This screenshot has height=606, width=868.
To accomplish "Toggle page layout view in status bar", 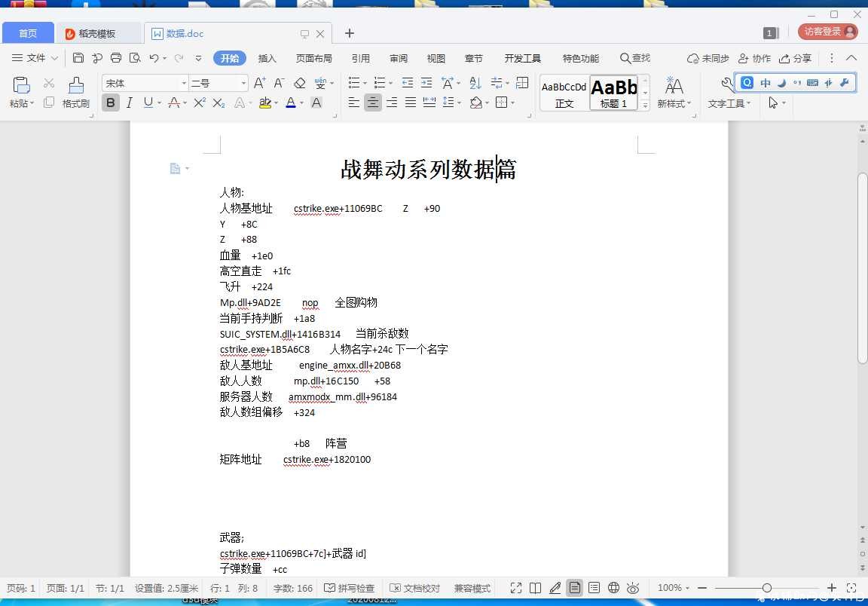I will 575,588.
